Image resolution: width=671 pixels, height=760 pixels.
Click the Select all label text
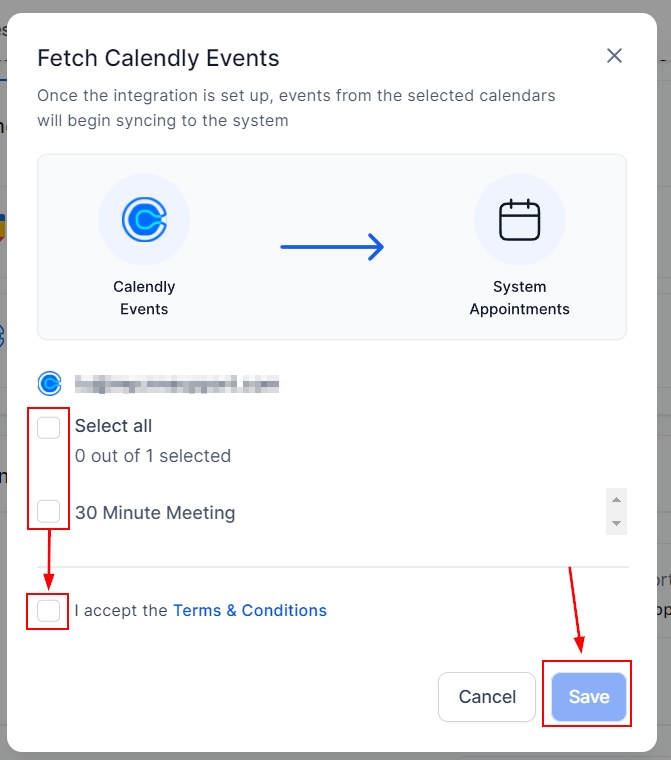[113, 426]
